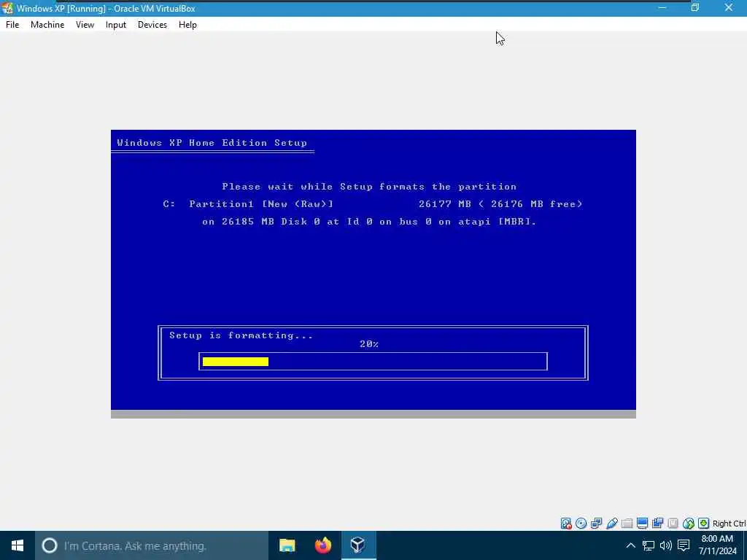The height and width of the screenshot is (560, 747).
Task: Open the View menu
Action: [x=85, y=25]
